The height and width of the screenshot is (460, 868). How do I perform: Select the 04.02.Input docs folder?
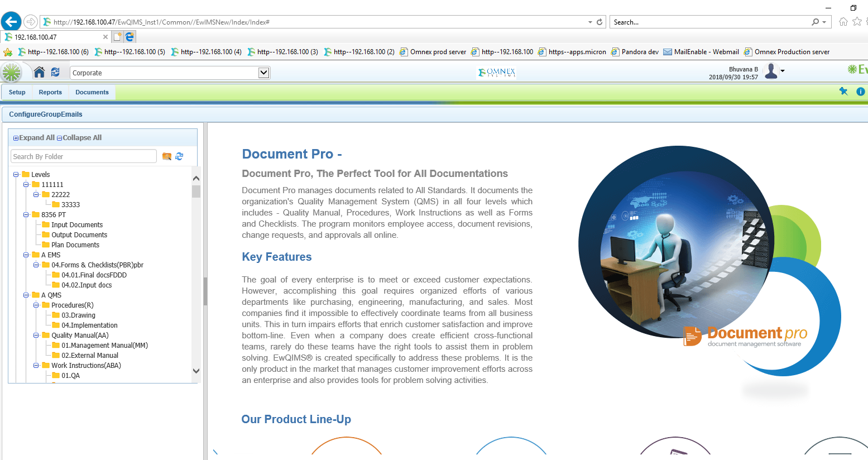(x=87, y=285)
